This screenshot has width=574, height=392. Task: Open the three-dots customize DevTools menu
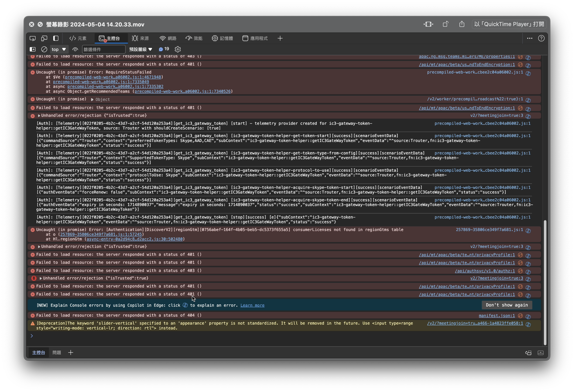tap(530, 38)
